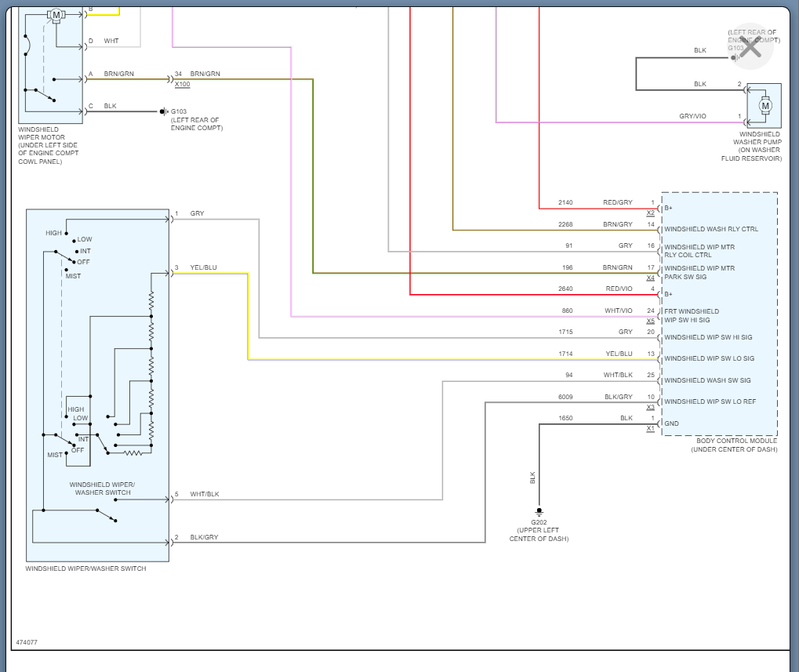Image resolution: width=799 pixels, height=672 pixels.
Task: Click the windshield washer pump motor symbol
Action: [764, 106]
